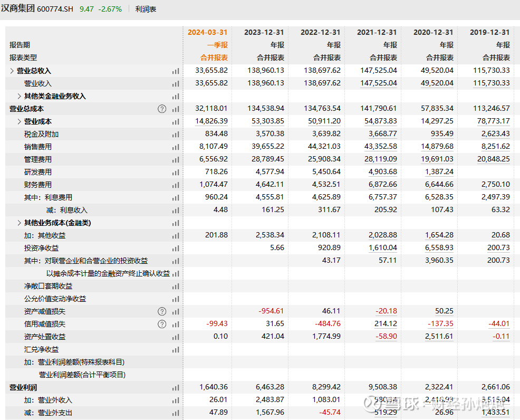This screenshot has height=420, width=520.
Task: Click the chart icon beside 投资净收益
Action: (176, 248)
